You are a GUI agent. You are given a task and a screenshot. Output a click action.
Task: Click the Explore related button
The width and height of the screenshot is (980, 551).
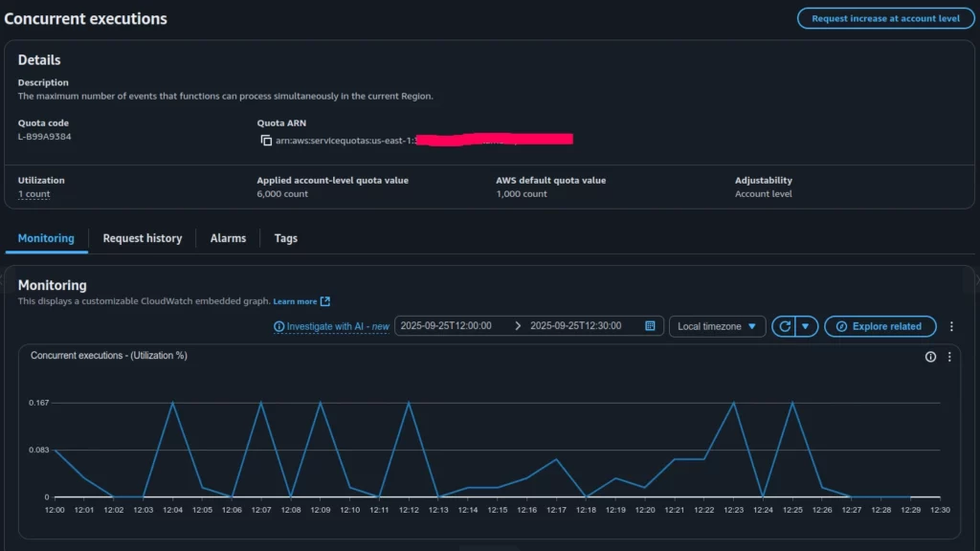[879, 326]
